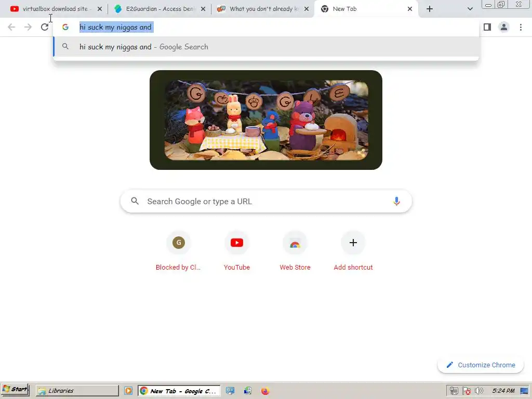The height and width of the screenshot is (399, 532).
Task: Open the YouTube shortcut
Action: [x=237, y=252]
